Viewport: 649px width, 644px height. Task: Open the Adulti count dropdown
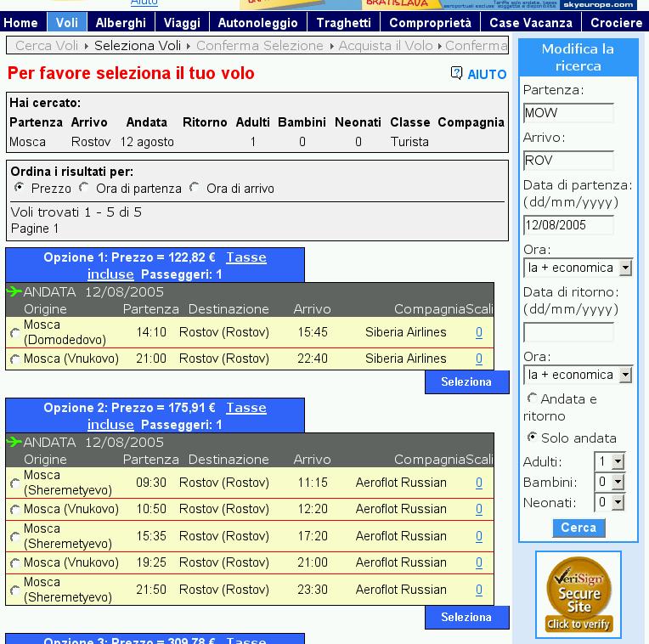[x=618, y=461]
